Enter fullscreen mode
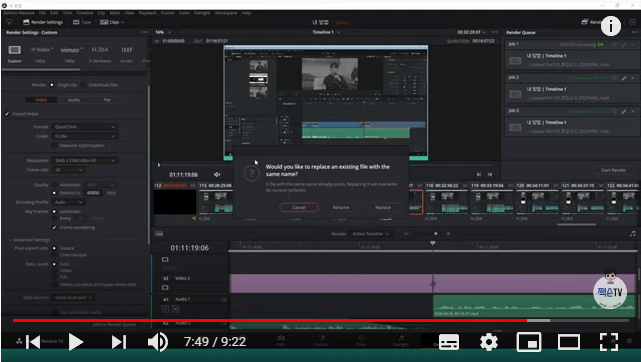 (x=609, y=342)
